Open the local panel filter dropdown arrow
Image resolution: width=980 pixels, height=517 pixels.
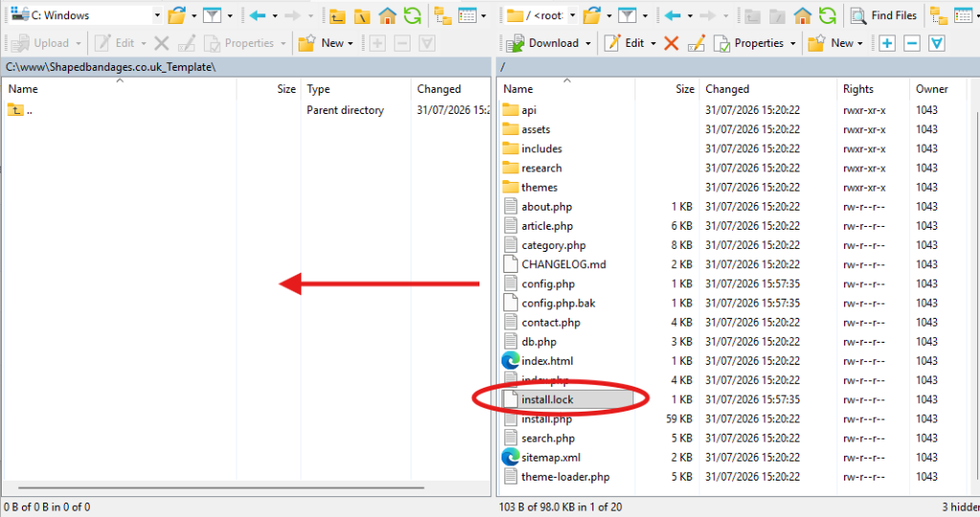click(230, 15)
